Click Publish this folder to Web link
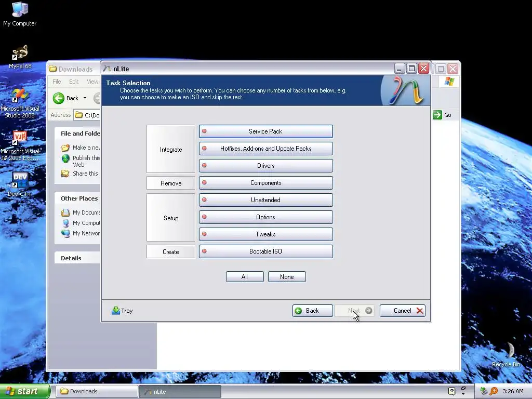Screen dimensions: 532x399 pos(81,161)
